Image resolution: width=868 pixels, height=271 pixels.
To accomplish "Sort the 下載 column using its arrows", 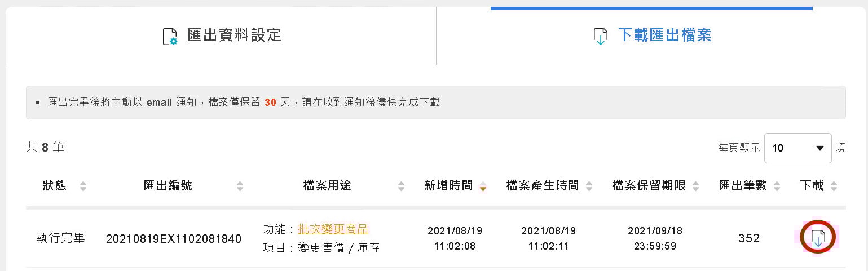I will tap(834, 186).
